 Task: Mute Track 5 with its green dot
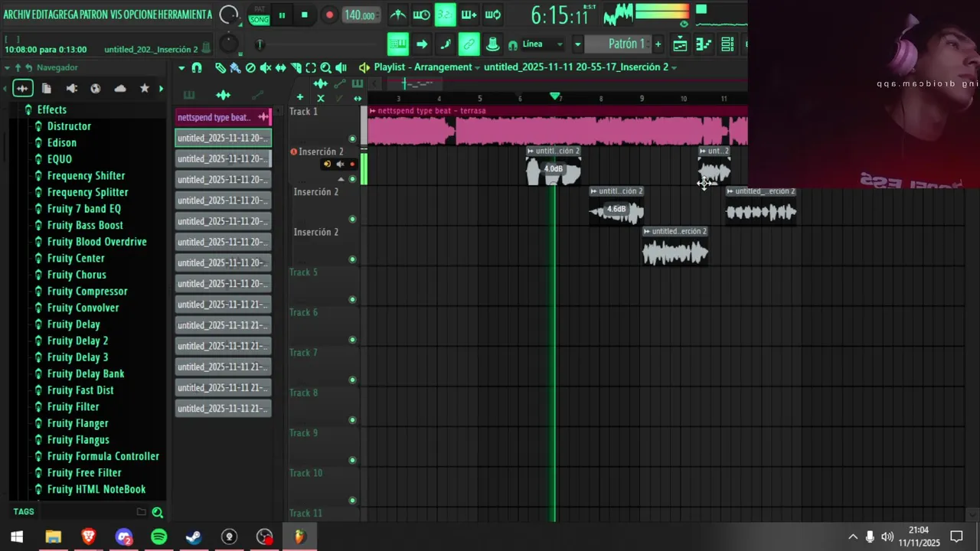point(352,299)
